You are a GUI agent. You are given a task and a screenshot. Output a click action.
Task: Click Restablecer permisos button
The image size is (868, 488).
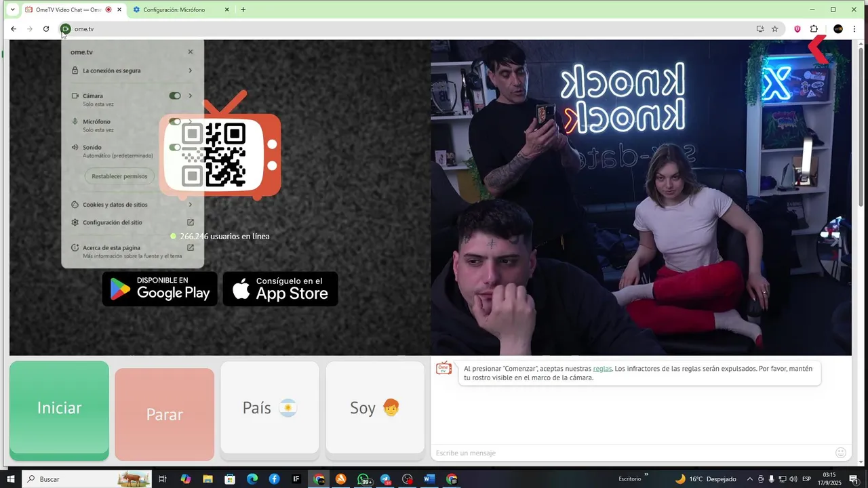coord(119,176)
